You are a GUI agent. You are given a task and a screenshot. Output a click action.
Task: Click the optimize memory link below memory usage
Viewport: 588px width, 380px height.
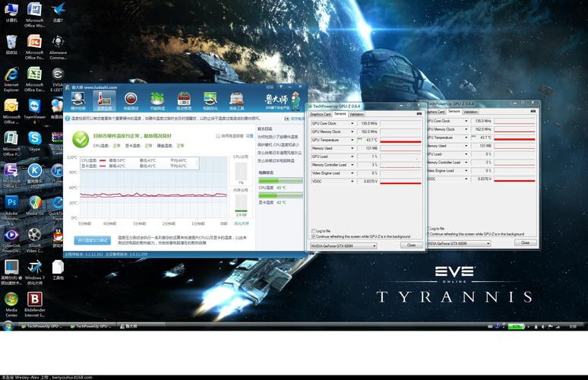[241, 223]
